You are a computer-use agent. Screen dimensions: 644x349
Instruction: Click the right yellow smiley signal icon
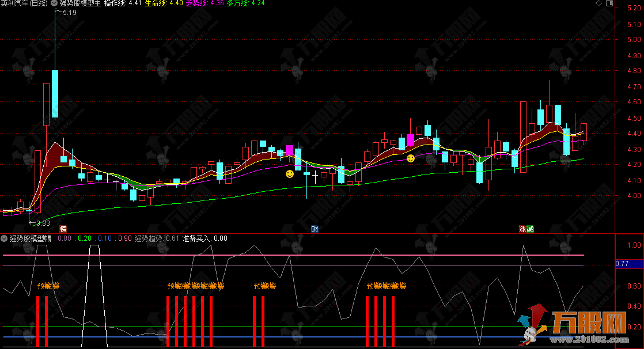[x=411, y=158]
